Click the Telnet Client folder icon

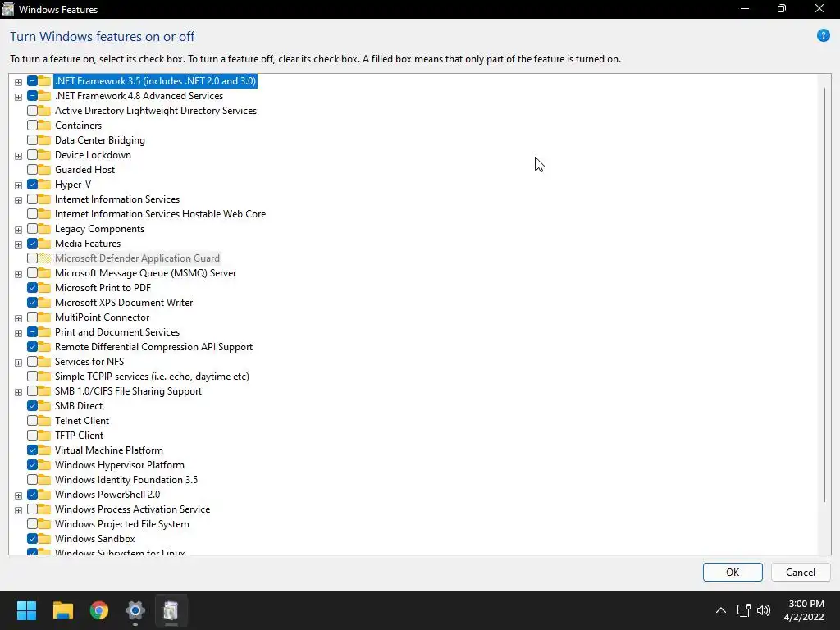(44, 421)
